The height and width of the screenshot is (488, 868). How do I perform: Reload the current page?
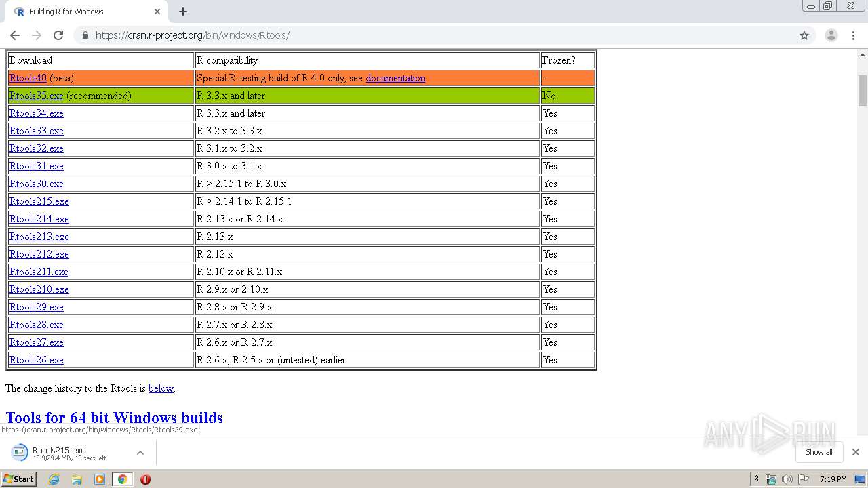(58, 35)
